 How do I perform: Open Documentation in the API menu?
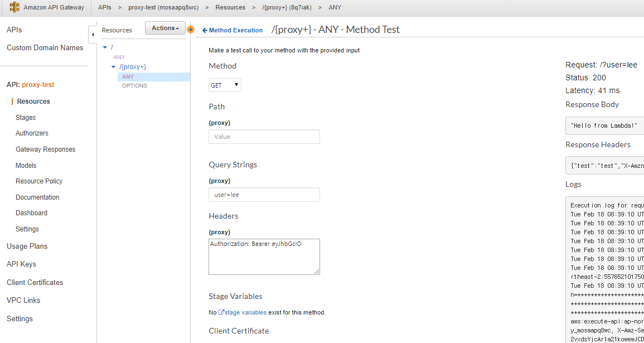tap(37, 197)
